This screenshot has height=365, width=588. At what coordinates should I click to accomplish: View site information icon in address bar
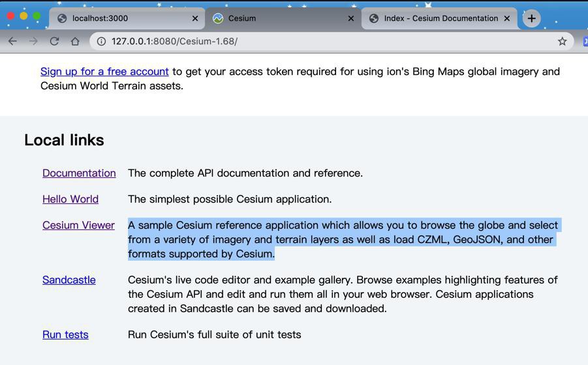102,41
